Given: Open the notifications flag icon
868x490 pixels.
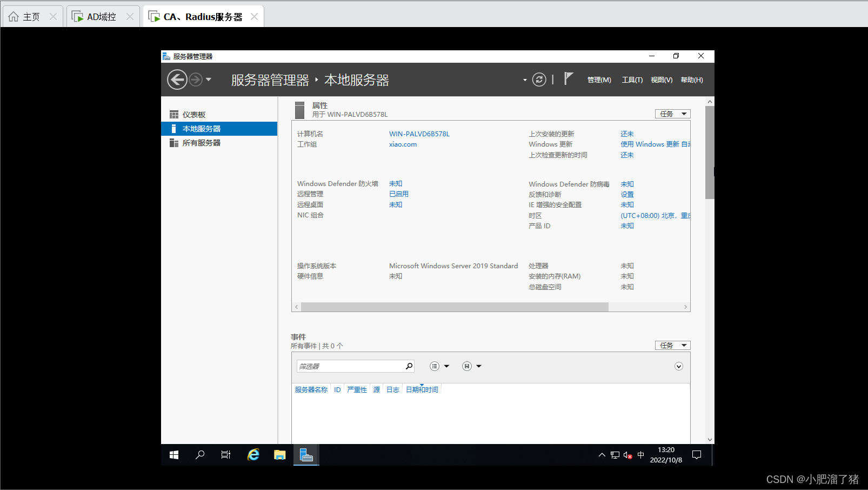Looking at the screenshot, I should tap(568, 79).
